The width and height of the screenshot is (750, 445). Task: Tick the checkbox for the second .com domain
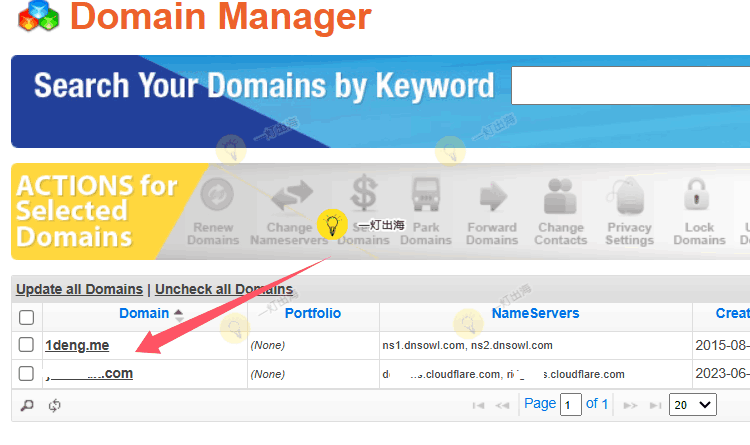(27, 374)
